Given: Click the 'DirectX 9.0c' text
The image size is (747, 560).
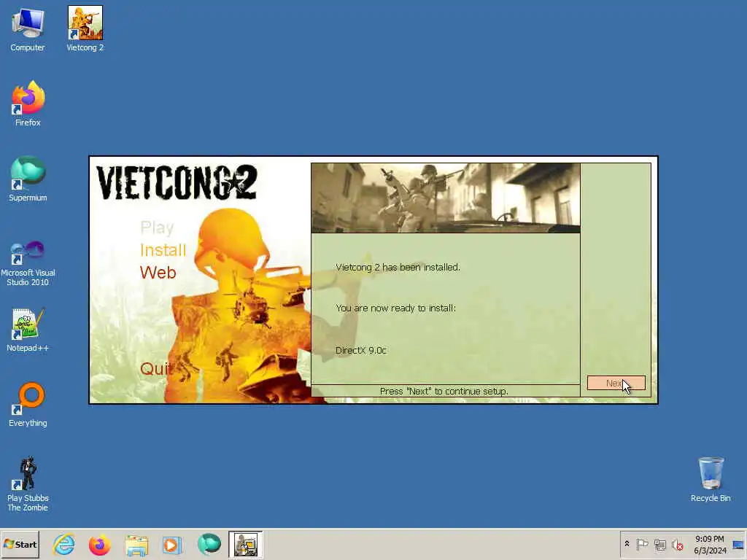Looking at the screenshot, I should tap(360, 350).
